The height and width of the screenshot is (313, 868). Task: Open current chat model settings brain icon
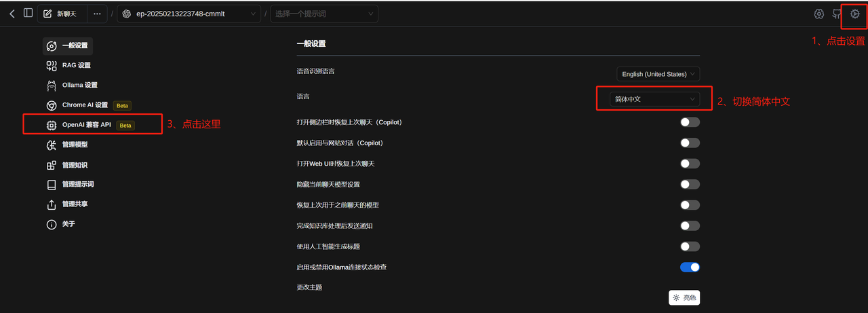tap(818, 14)
